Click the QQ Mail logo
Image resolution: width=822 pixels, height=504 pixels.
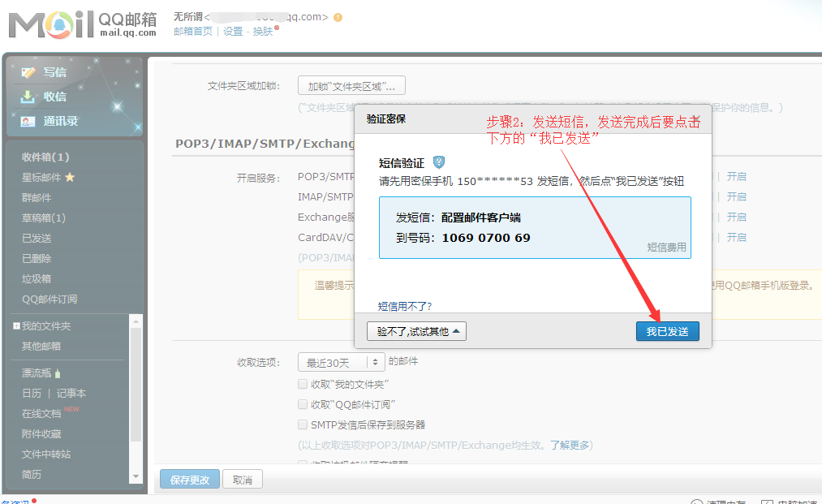pos(83,24)
